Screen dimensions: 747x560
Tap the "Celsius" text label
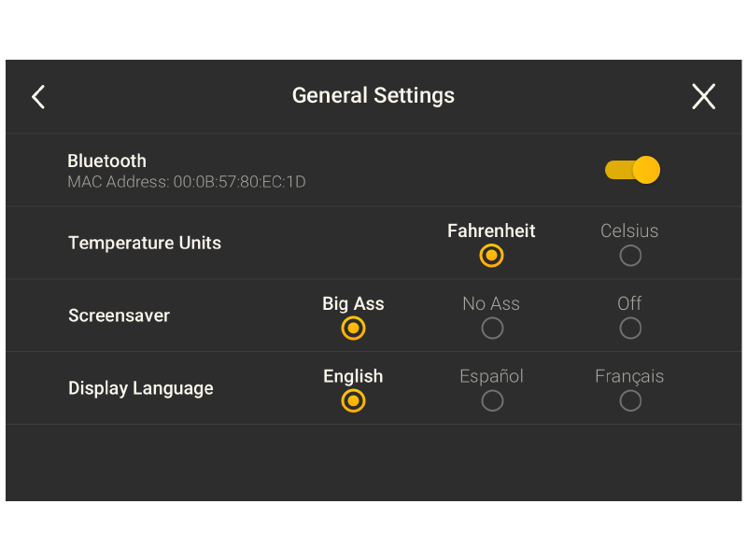[629, 231]
